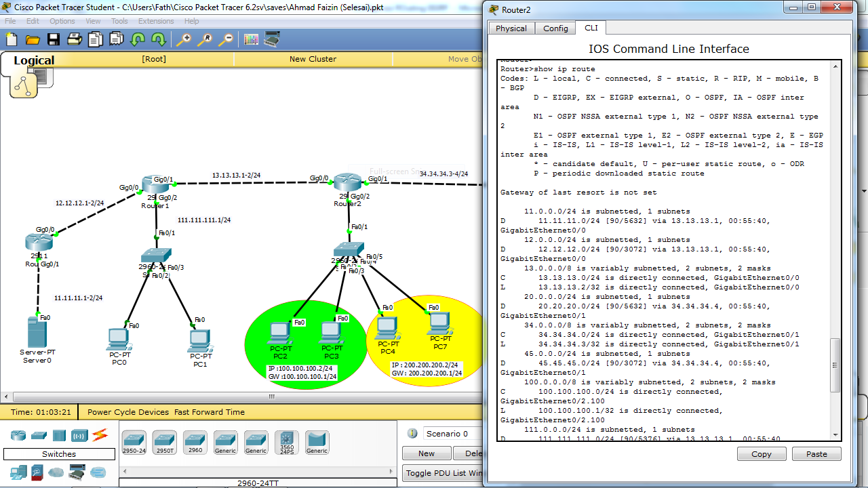The width and height of the screenshot is (868, 488).
Task: Select the Switches device category icon
Action: click(39, 435)
